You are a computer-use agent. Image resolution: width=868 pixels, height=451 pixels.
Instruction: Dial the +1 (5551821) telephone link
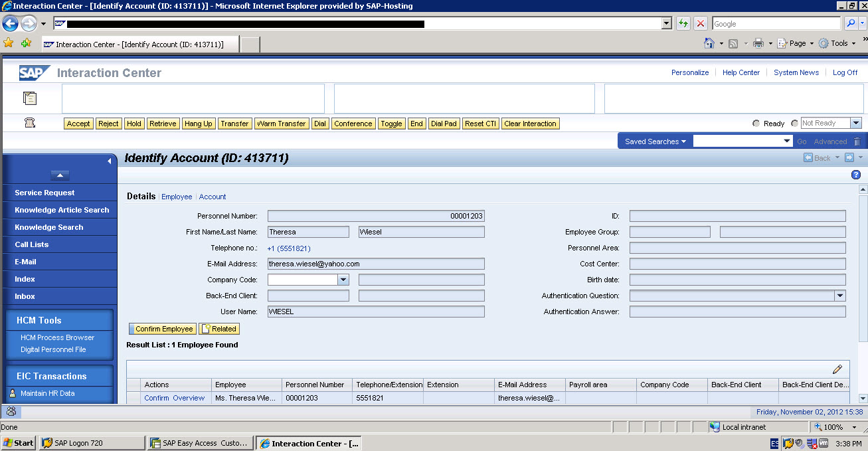289,248
